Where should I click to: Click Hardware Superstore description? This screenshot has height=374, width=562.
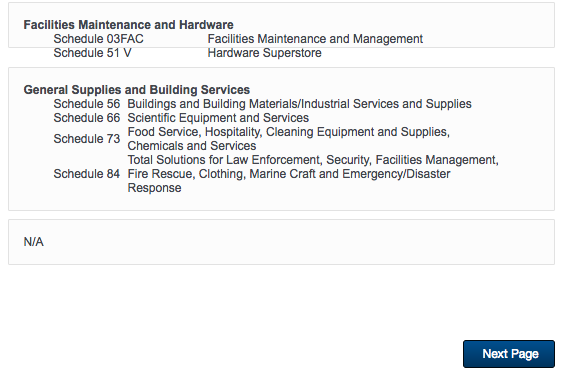coord(265,53)
